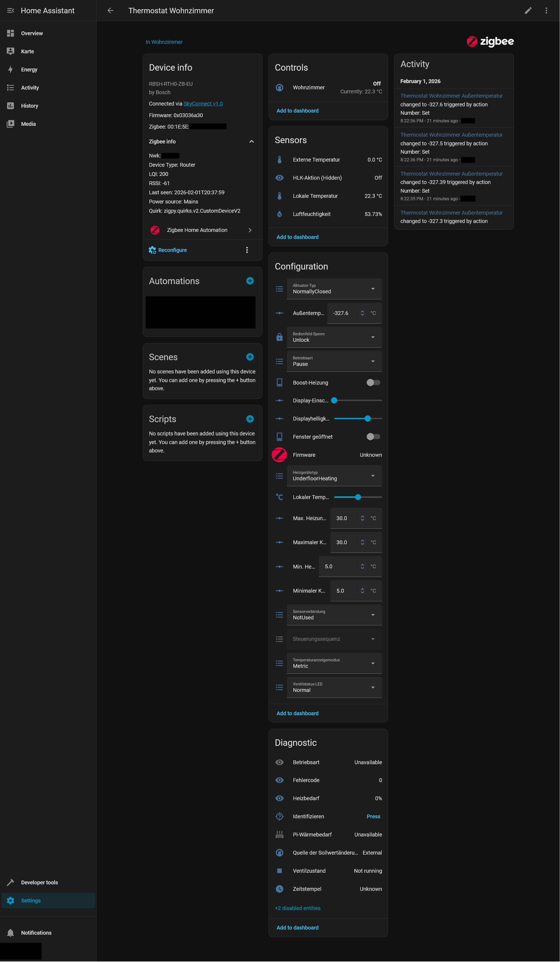Click the pencil edit icon in header
The height and width of the screenshot is (962, 560).
(528, 11)
